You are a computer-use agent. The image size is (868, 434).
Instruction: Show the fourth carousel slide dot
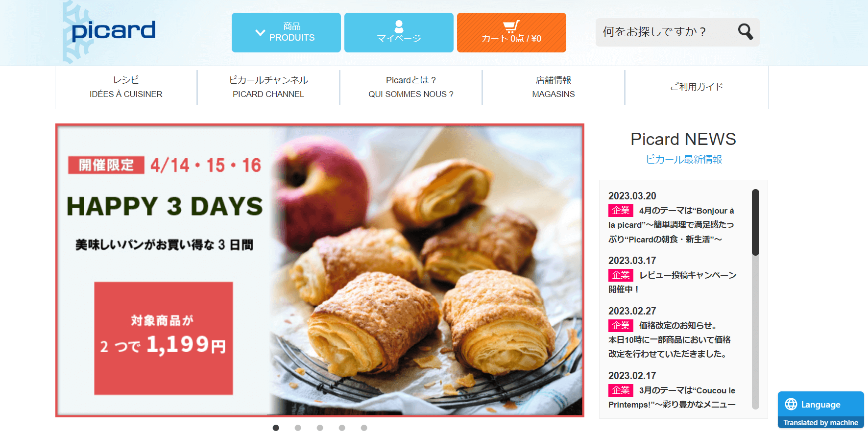342,428
